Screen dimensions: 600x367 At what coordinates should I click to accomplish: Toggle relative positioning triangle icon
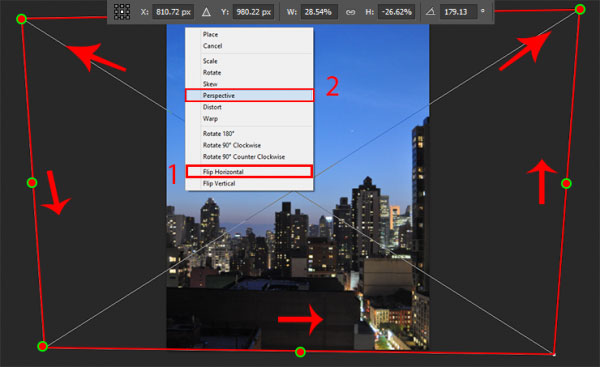tap(206, 12)
